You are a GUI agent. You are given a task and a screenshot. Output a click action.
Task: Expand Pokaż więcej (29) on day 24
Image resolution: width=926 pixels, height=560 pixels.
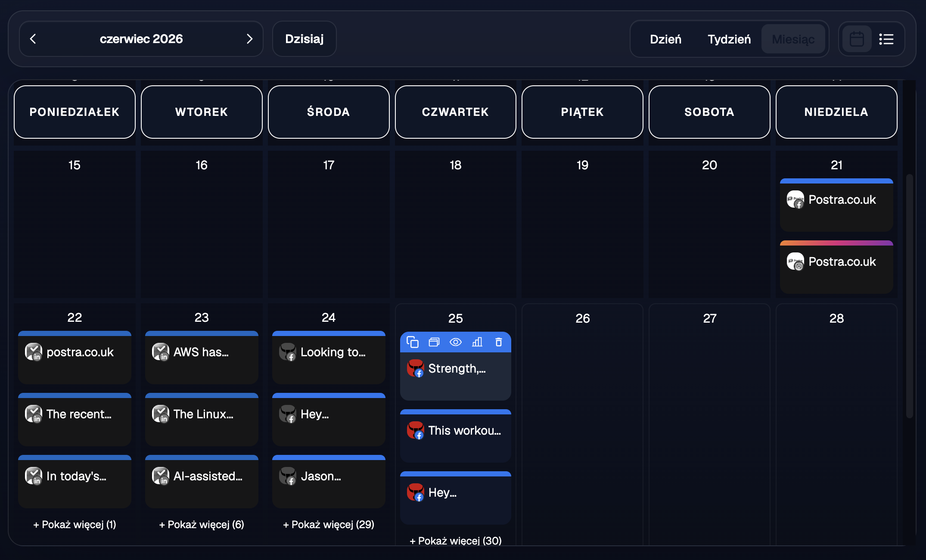pos(329,524)
